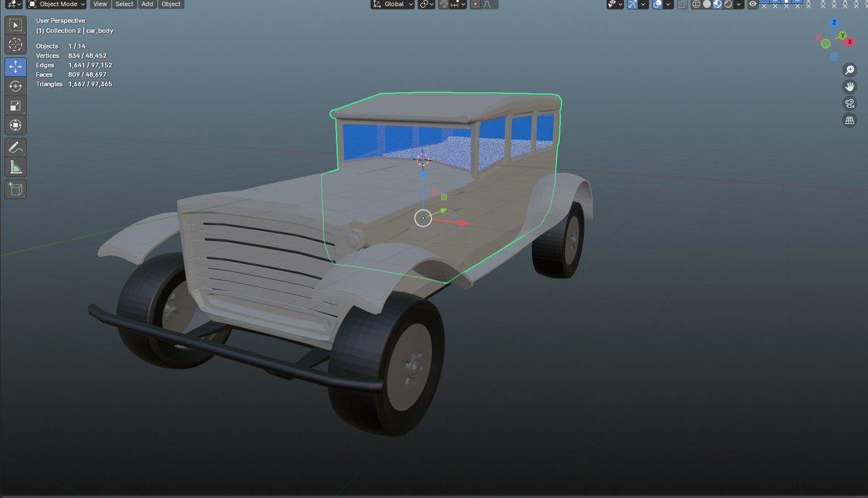Select the Box Select tool
This screenshot has height=498, width=868.
click(x=14, y=25)
